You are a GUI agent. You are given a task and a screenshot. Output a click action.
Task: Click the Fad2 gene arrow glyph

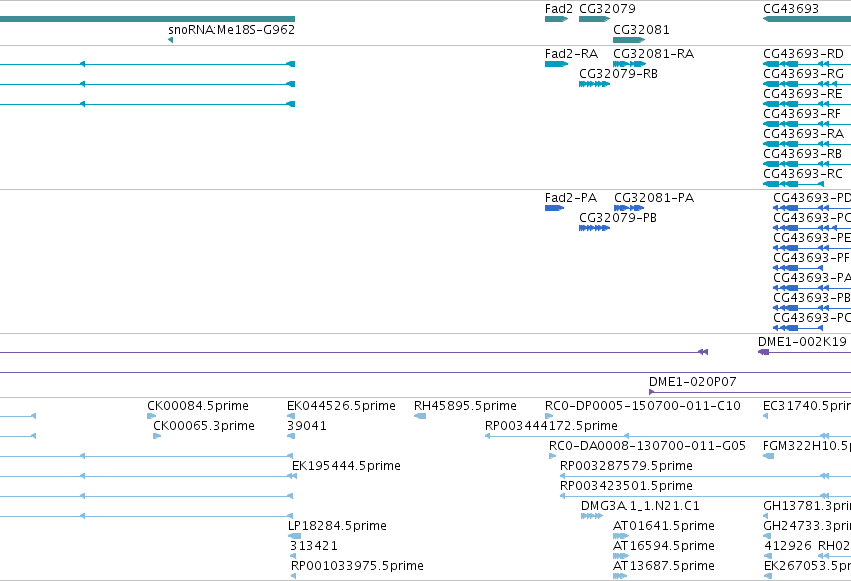pyautogui.click(x=556, y=19)
